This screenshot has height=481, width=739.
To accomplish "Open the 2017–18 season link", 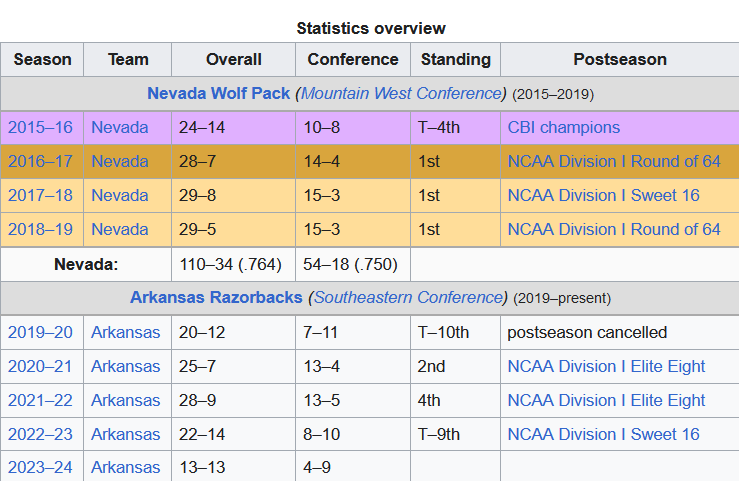I will pyautogui.click(x=40, y=195).
